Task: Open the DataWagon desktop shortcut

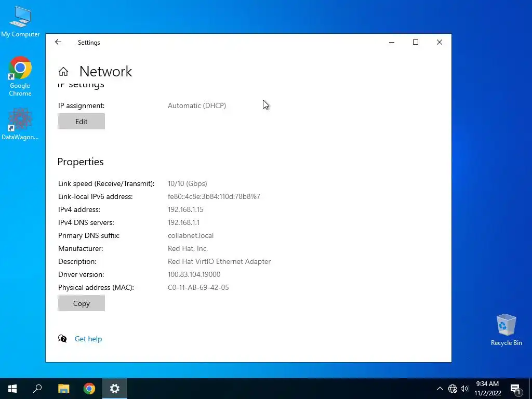Action: pyautogui.click(x=20, y=124)
